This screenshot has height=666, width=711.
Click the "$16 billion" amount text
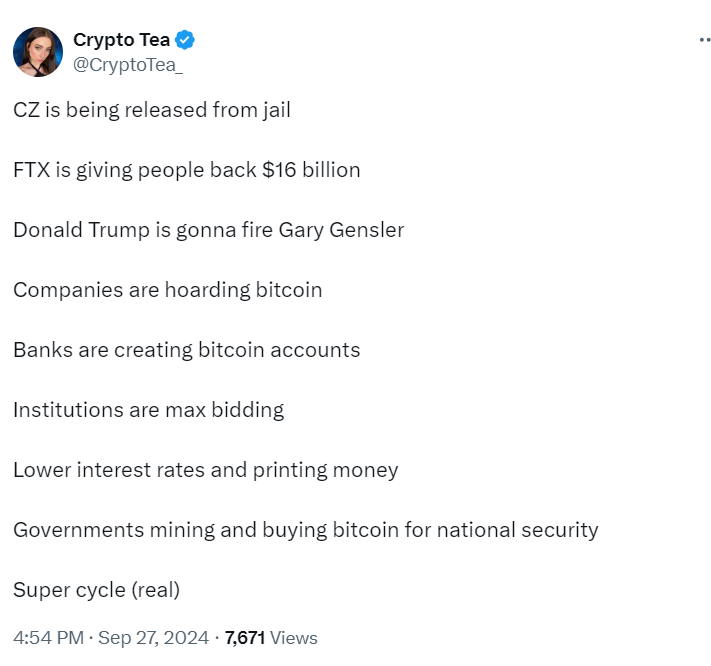pyautogui.click(x=311, y=170)
